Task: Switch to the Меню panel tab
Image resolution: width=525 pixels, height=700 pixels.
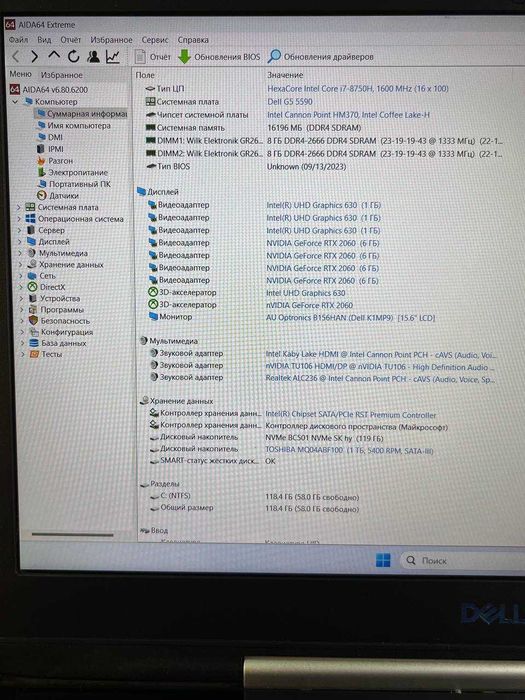Action: [x=21, y=74]
